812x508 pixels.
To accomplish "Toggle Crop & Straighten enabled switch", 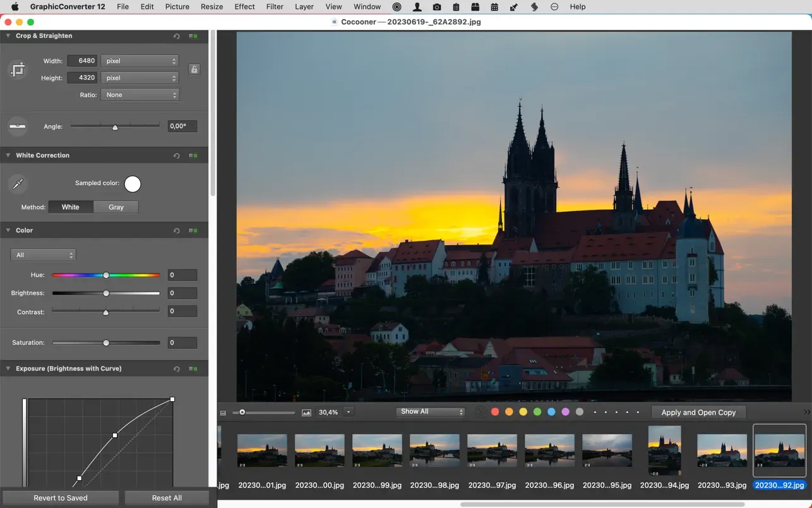I will 193,36.
